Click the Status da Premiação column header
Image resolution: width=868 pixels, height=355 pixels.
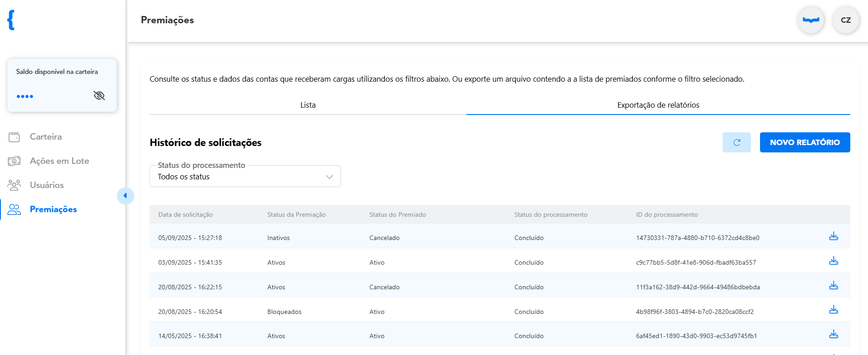click(x=296, y=214)
